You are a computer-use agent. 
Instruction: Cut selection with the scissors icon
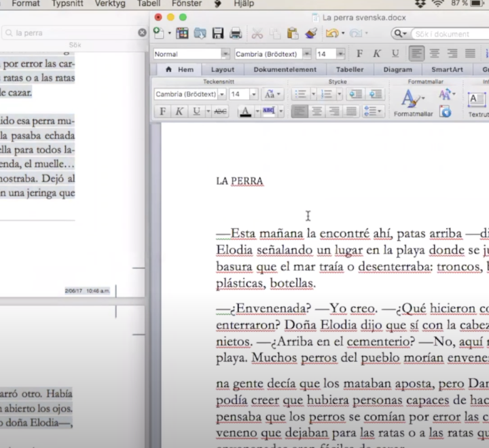257,33
